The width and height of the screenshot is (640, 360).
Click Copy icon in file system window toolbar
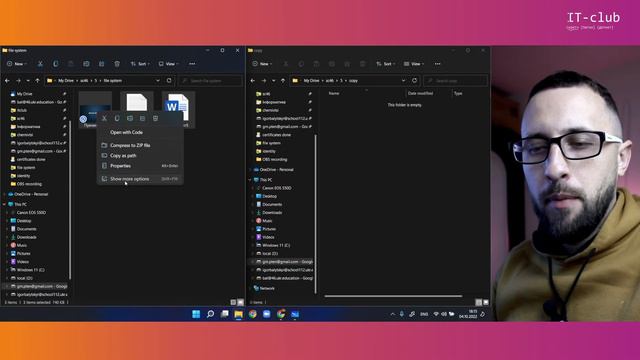(x=56, y=64)
